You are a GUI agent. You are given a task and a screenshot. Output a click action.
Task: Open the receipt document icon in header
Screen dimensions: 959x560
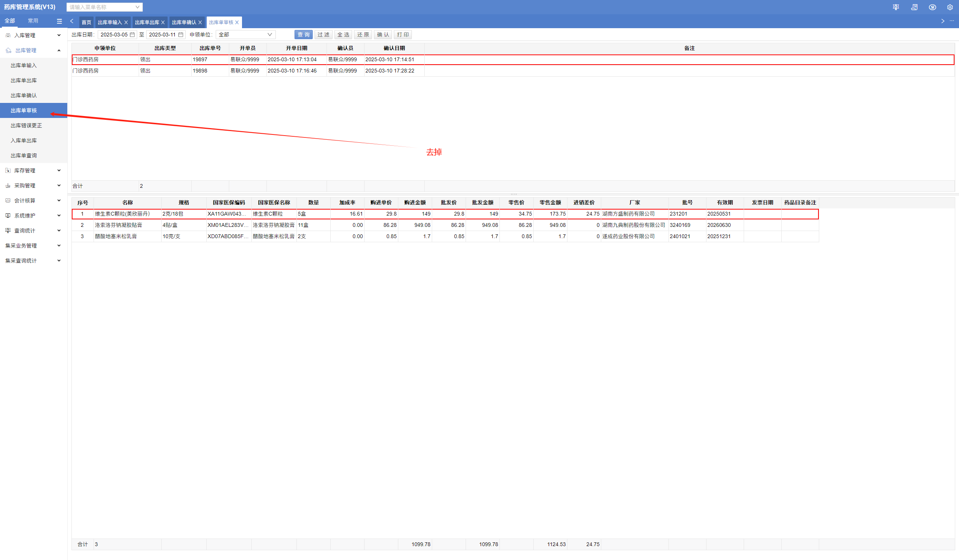(x=914, y=7)
